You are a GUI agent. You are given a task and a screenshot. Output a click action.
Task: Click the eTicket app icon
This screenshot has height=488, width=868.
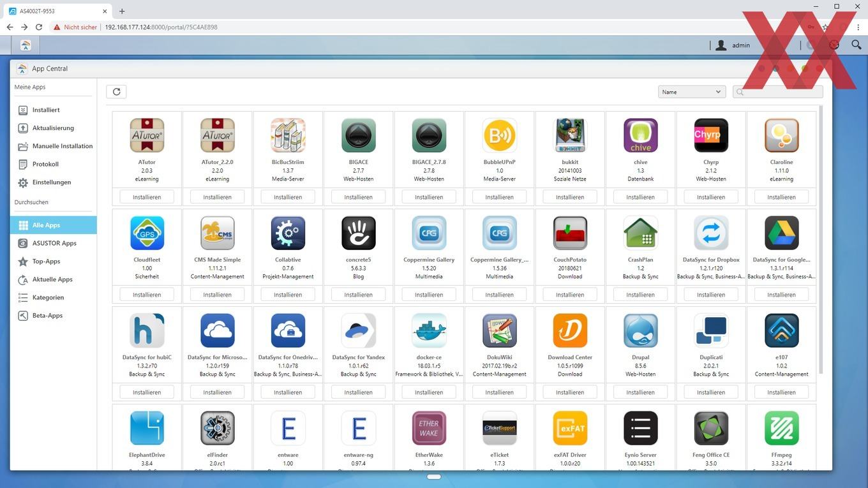coord(499,428)
